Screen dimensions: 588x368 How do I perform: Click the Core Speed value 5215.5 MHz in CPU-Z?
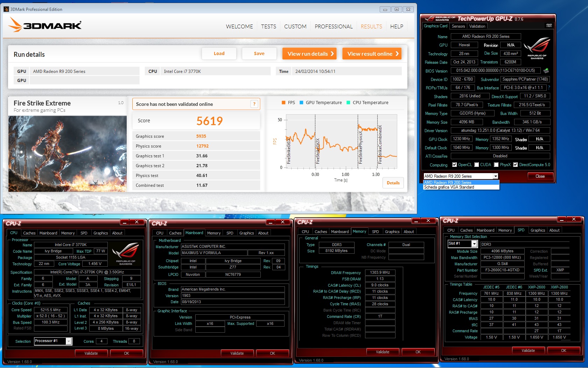click(51, 310)
